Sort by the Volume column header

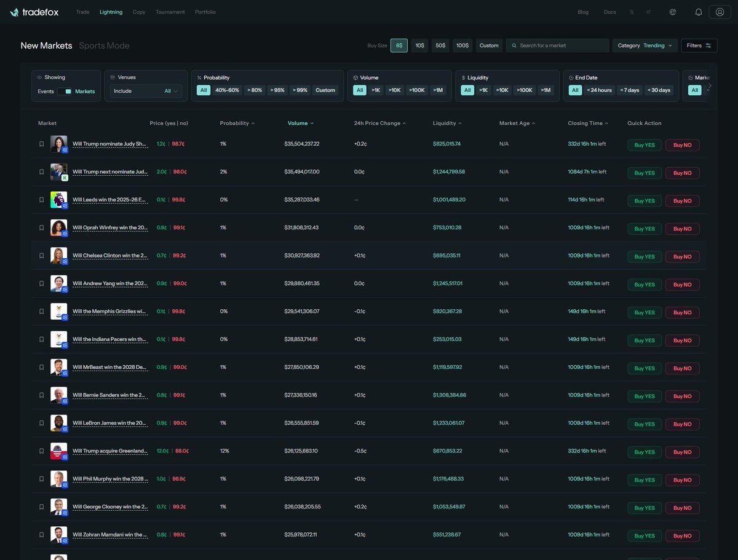tap(300, 123)
